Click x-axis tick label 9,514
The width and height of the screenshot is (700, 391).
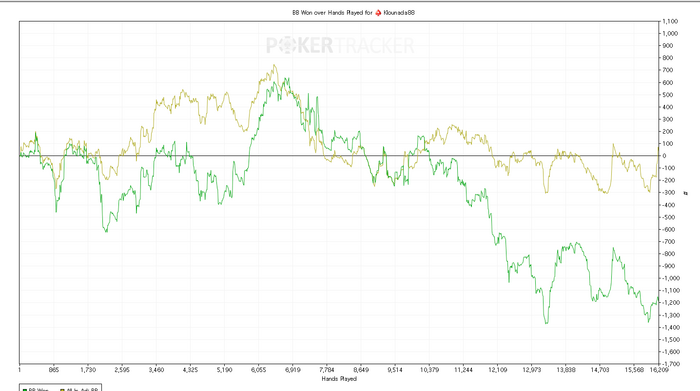395,370
